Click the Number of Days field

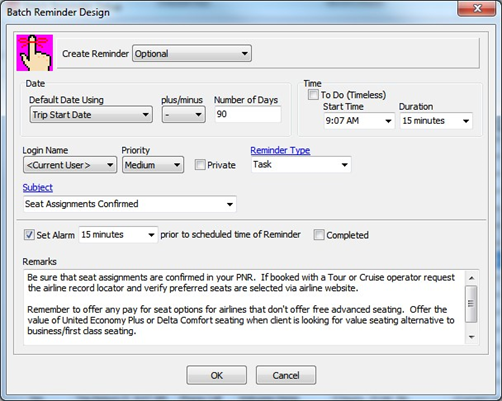[248, 114]
